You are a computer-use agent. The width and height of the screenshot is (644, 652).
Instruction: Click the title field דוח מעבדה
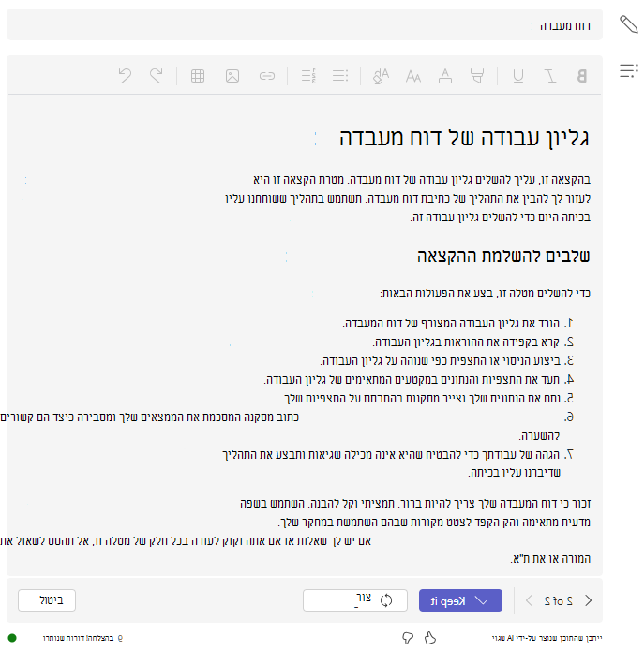305,25
